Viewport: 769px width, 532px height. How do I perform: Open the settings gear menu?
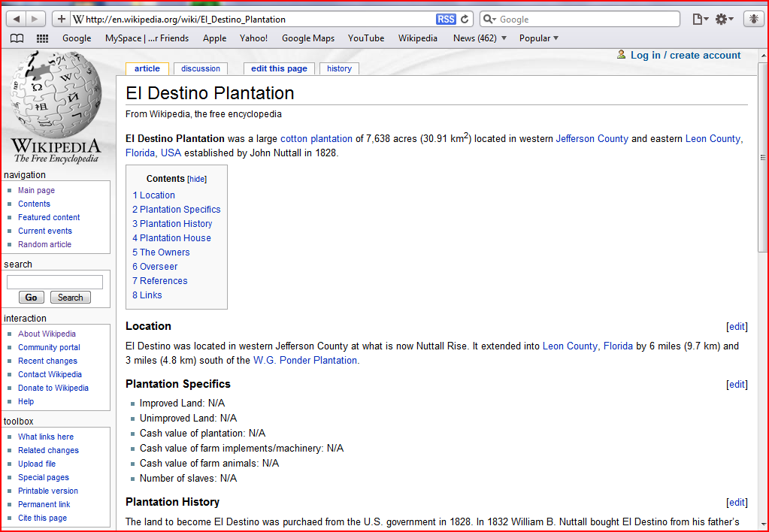[x=724, y=19]
